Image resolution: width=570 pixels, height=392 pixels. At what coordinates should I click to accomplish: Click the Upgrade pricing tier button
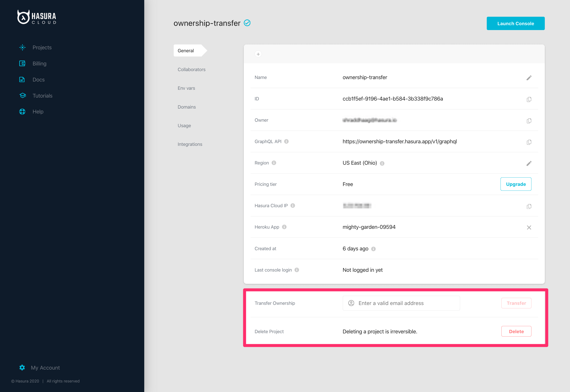(515, 184)
